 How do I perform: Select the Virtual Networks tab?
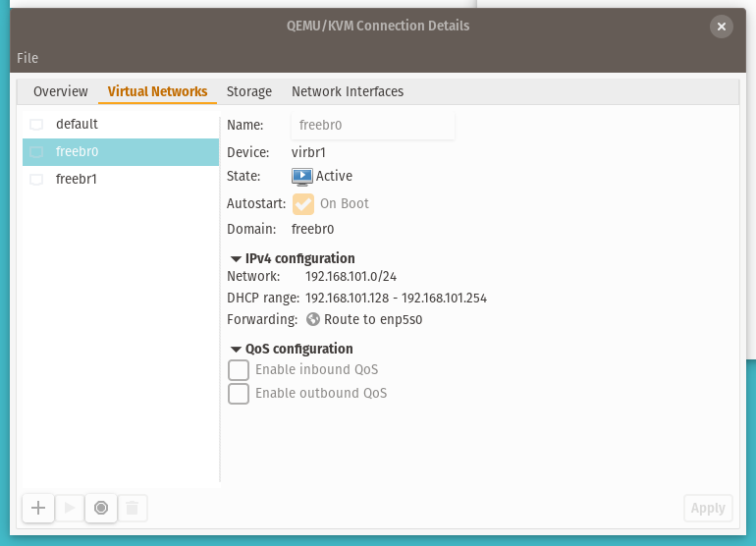point(158,91)
